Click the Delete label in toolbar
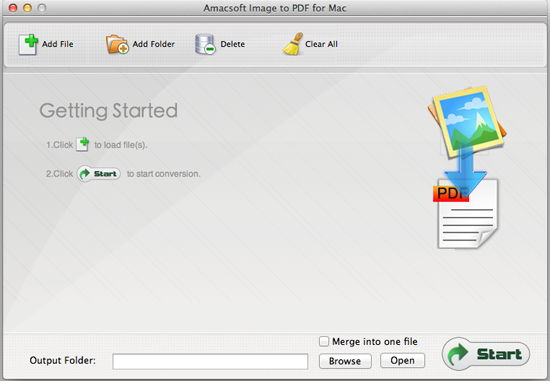This screenshot has height=386, width=550. (233, 44)
